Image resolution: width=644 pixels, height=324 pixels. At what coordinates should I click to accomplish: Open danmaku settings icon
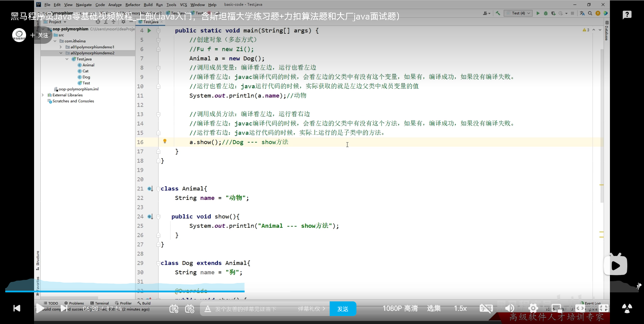tap(190, 308)
